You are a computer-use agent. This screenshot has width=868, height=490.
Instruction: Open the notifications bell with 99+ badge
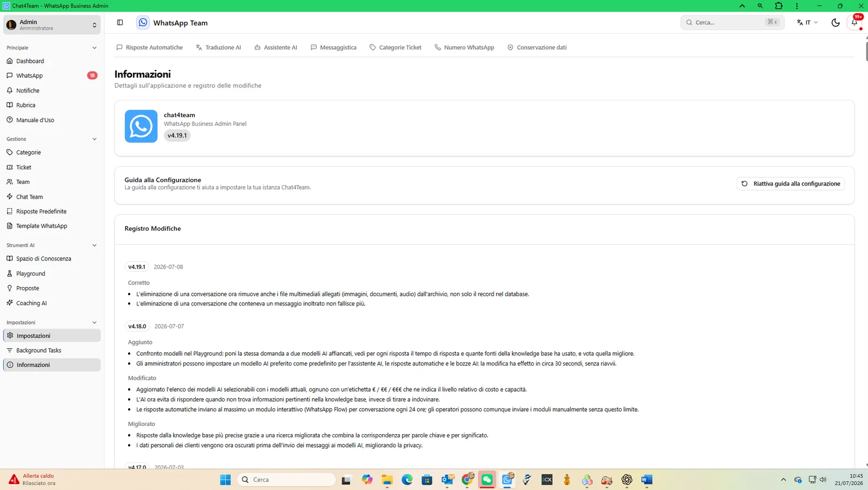(854, 22)
